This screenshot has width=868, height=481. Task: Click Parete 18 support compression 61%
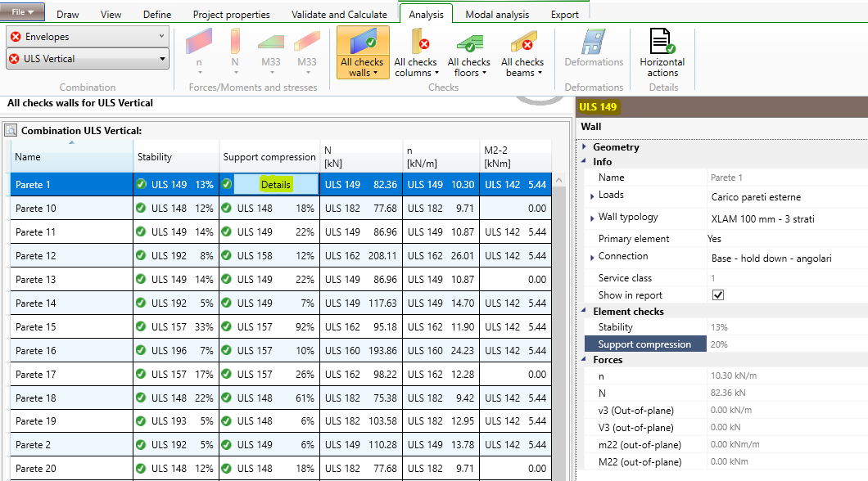point(305,398)
